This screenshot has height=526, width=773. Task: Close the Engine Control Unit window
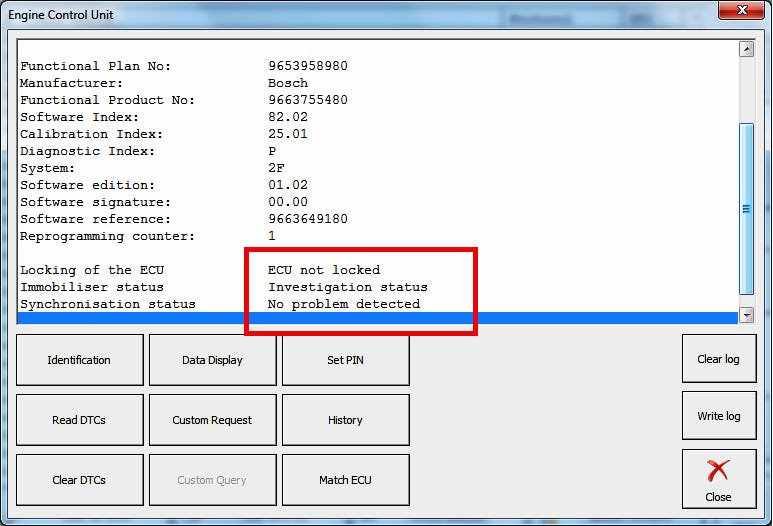[x=741, y=10]
